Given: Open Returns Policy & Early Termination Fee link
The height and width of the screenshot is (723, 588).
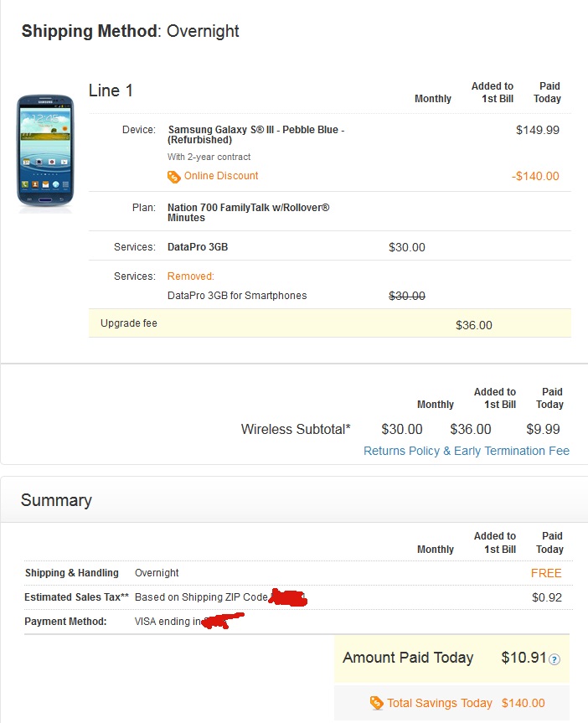Looking at the screenshot, I should pos(467,451).
